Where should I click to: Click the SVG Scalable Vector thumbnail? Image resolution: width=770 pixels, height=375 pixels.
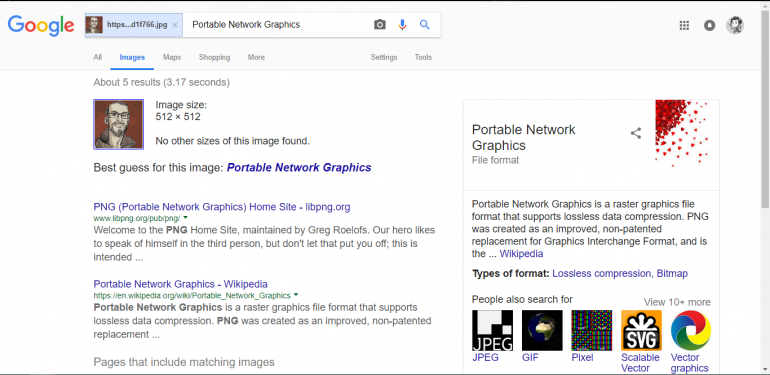(x=641, y=330)
